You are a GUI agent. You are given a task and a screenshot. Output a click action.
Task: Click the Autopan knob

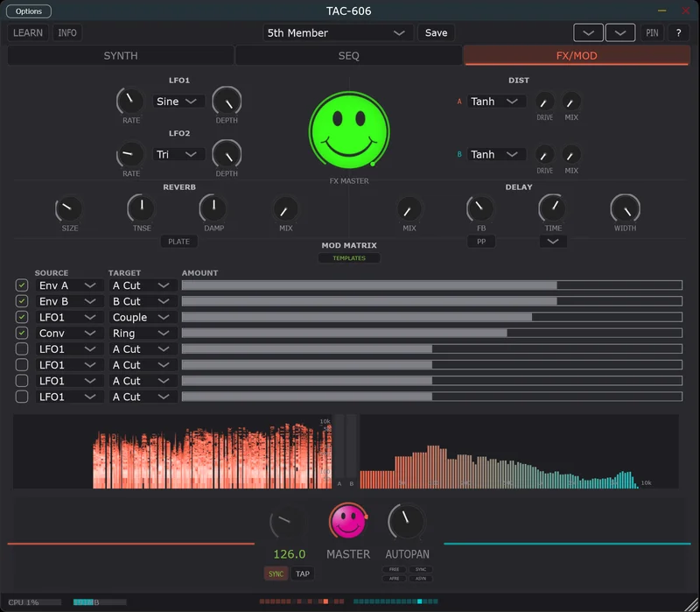point(406,522)
